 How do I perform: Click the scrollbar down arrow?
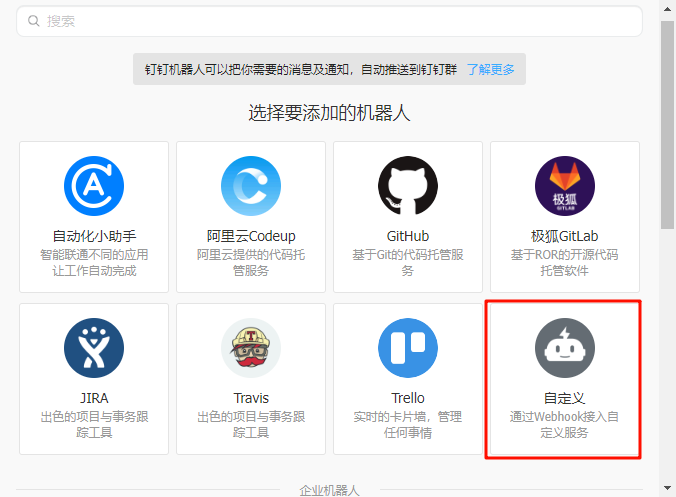(x=667, y=488)
